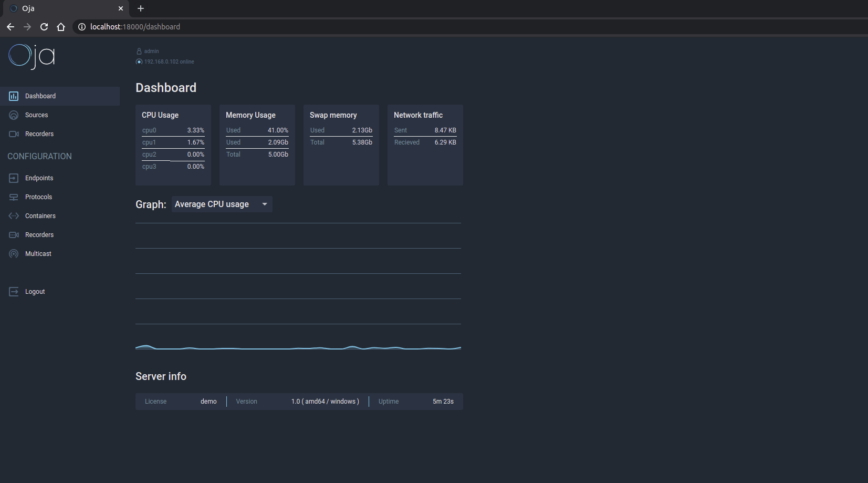
Task: Click the cpu0 3.33% row
Action: click(x=173, y=130)
